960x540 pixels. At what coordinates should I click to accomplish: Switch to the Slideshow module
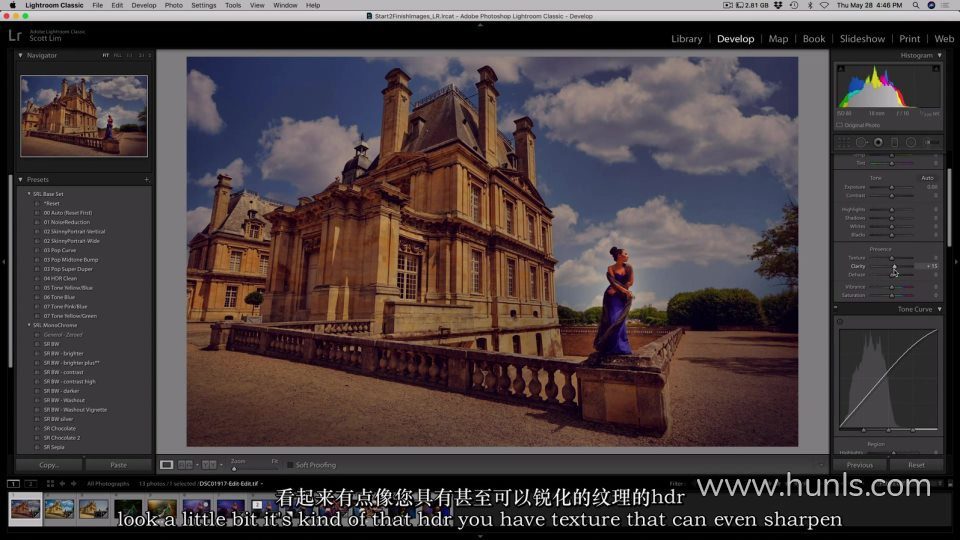point(862,39)
